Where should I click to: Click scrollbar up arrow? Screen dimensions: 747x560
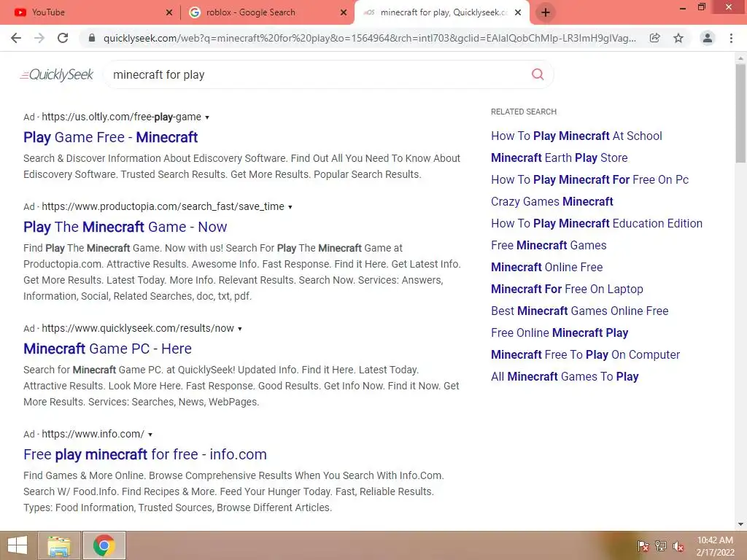tap(740, 58)
